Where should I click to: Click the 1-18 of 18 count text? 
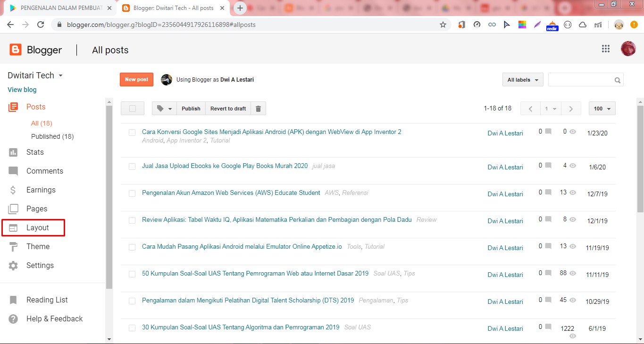click(x=497, y=109)
